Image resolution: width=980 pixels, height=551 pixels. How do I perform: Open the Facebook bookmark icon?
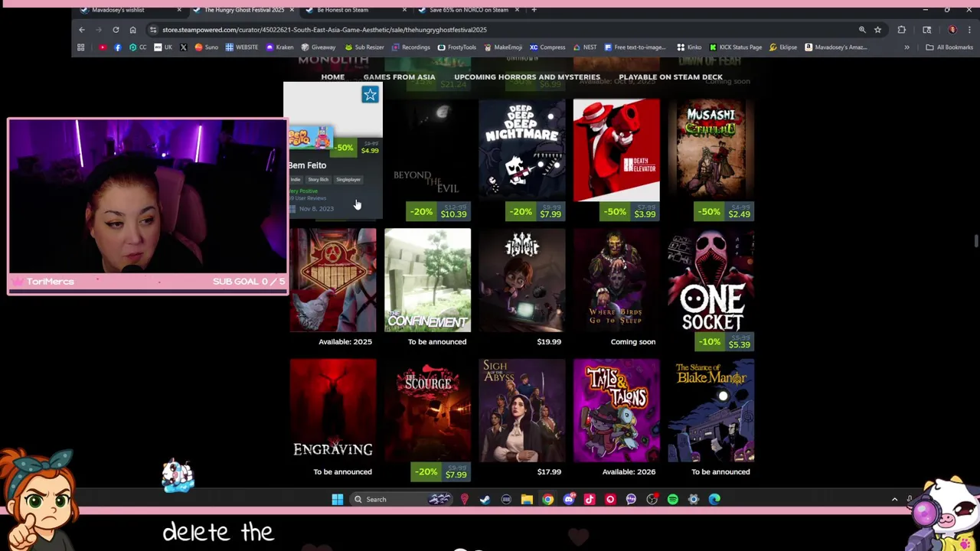click(x=117, y=47)
